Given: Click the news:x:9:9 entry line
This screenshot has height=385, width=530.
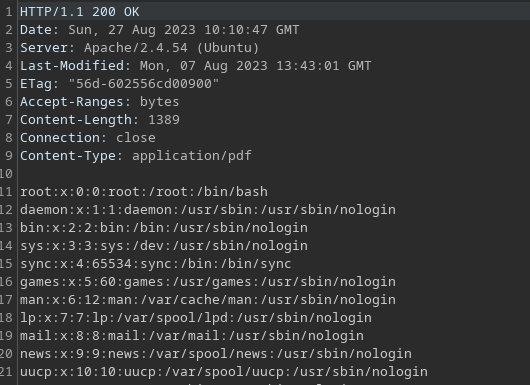Looking at the screenshot, I should click(x=216, y=354).
